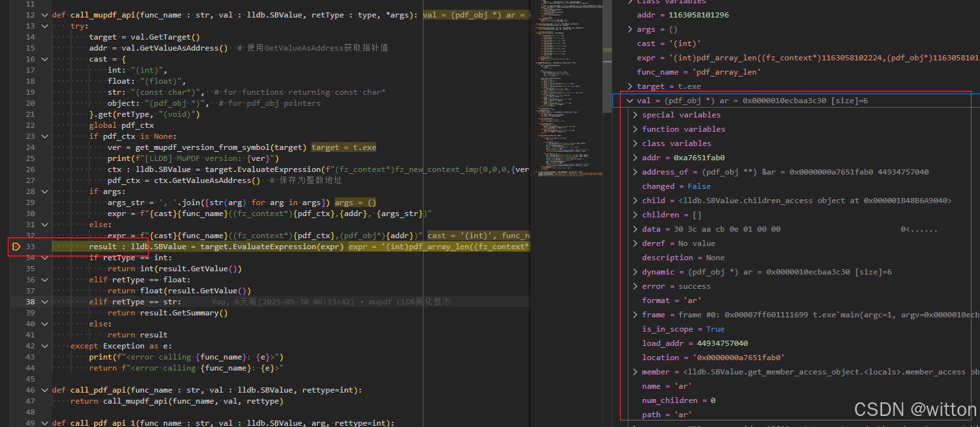
Task: Fold the except Exception block at line 42
Action: (44, 346)
